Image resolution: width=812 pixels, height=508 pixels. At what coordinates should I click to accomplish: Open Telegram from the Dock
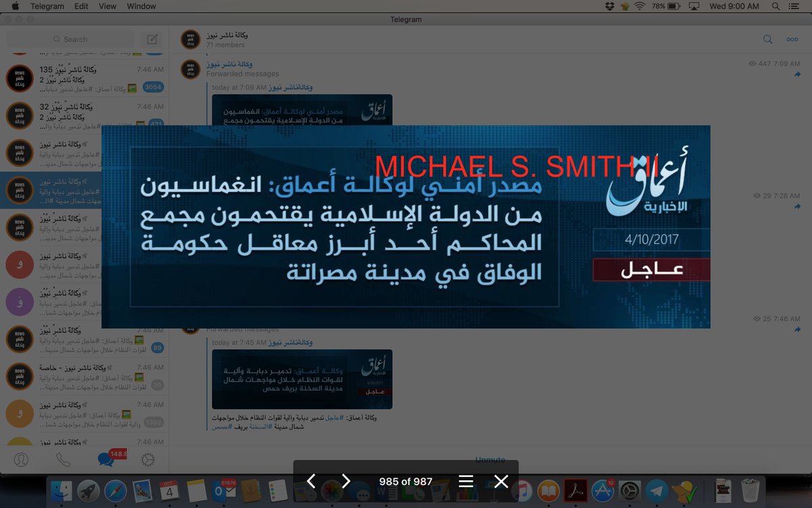(657, 491)
